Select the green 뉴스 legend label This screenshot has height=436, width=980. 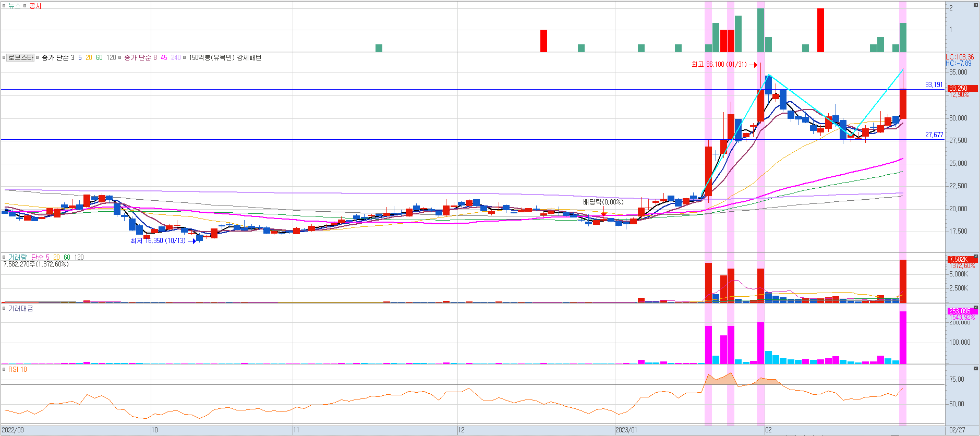click(15, 6)
